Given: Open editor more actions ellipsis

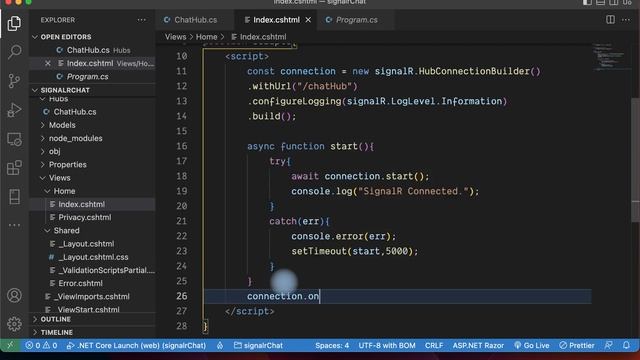Looking at the screenshot, I should coord(626,20).
